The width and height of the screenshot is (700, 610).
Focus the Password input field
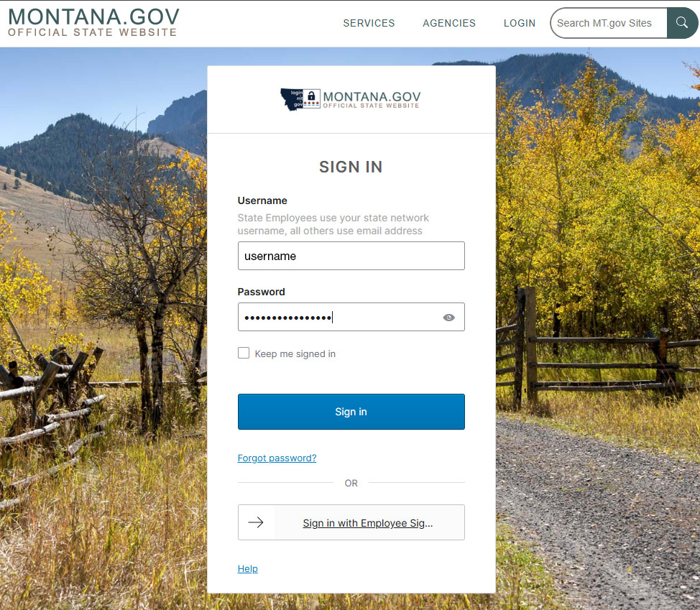351,317
